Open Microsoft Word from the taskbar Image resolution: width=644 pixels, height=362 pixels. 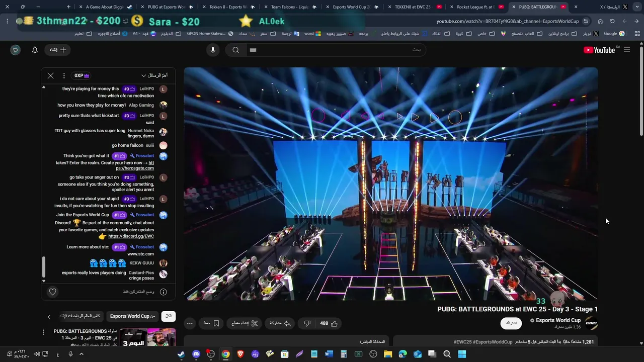[329, 354]
